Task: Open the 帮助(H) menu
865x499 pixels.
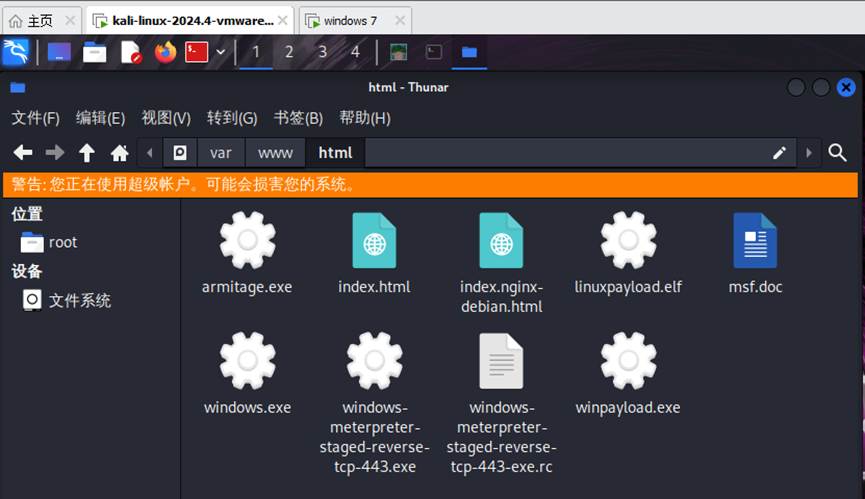Action: [365, 118]
